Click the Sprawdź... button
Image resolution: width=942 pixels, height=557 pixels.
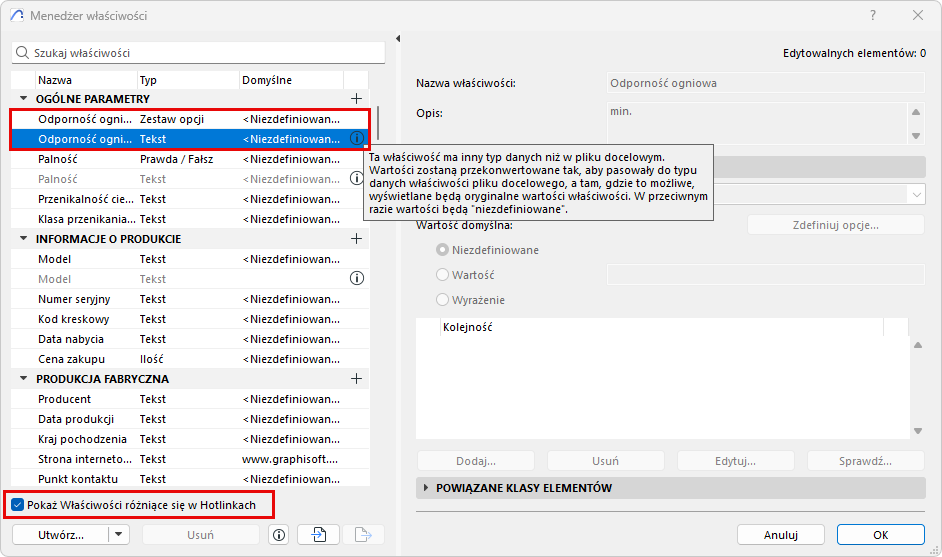pyautogui.click(x=865, y=461)
